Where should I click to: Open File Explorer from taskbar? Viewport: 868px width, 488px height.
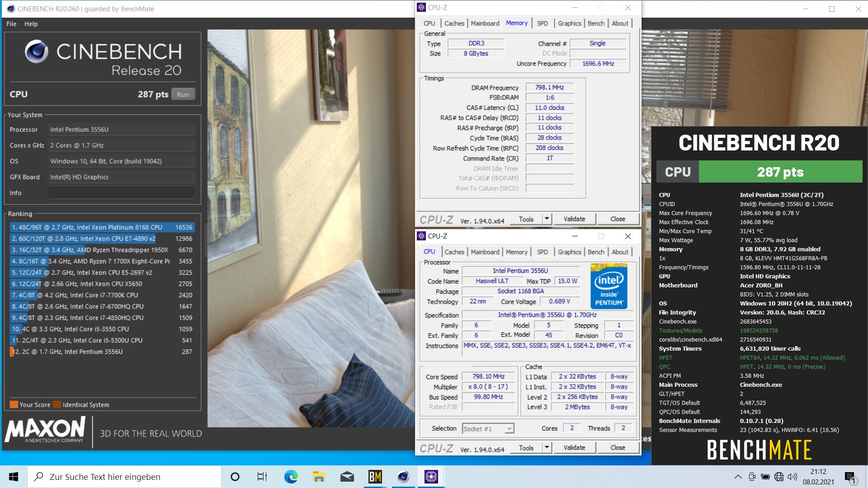click(319, 477)
